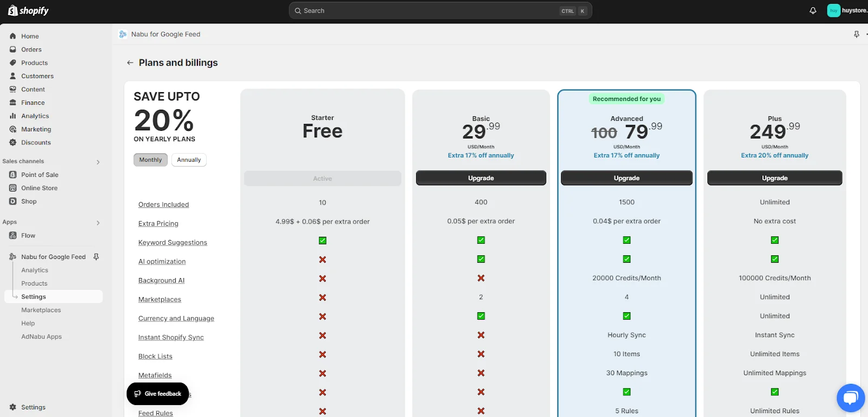
Task: Select Nabu Settings submenu item
Action: (53, 297)
